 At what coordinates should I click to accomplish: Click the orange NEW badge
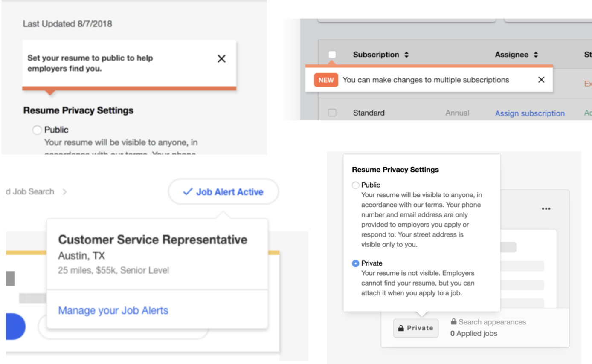click(326, 80)
